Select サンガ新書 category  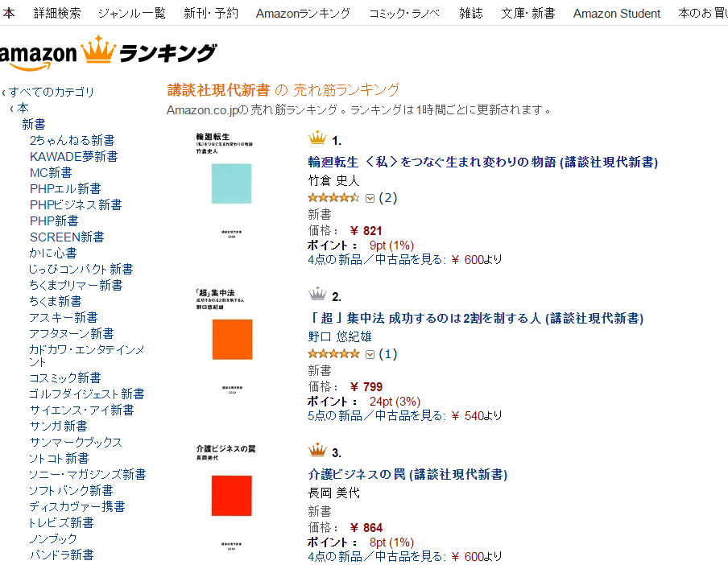59,427
